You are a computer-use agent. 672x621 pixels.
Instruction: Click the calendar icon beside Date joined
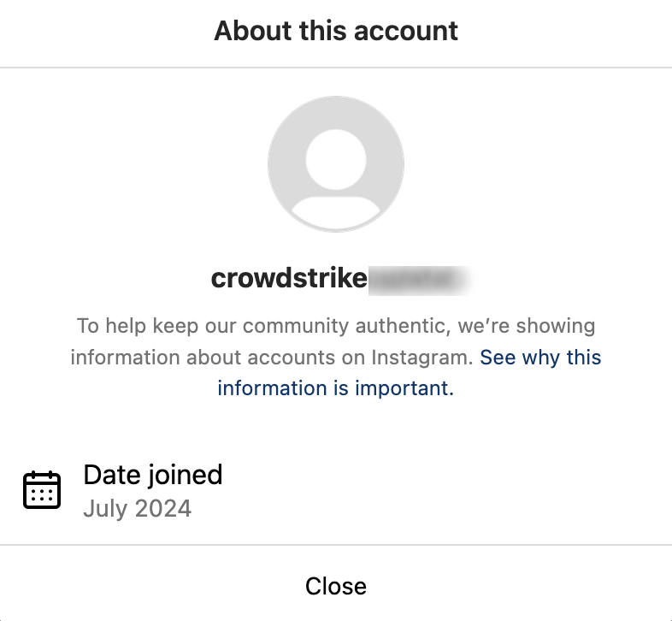(x=41, y=490)
